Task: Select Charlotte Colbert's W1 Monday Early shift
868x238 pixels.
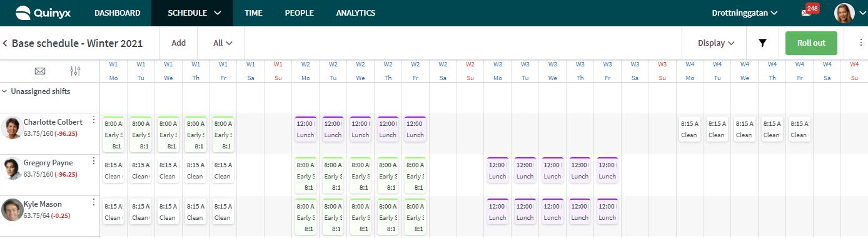Action: [x=114, y=134]
